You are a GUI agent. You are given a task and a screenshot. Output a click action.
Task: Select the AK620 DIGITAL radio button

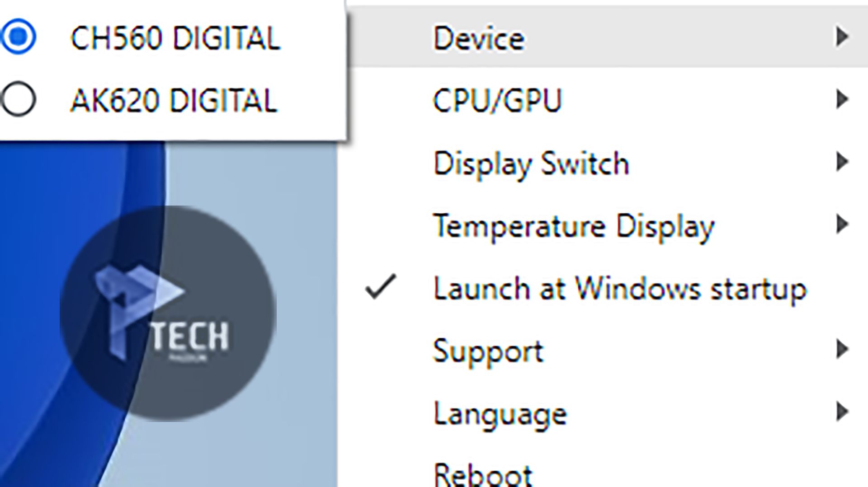(18, 99)
